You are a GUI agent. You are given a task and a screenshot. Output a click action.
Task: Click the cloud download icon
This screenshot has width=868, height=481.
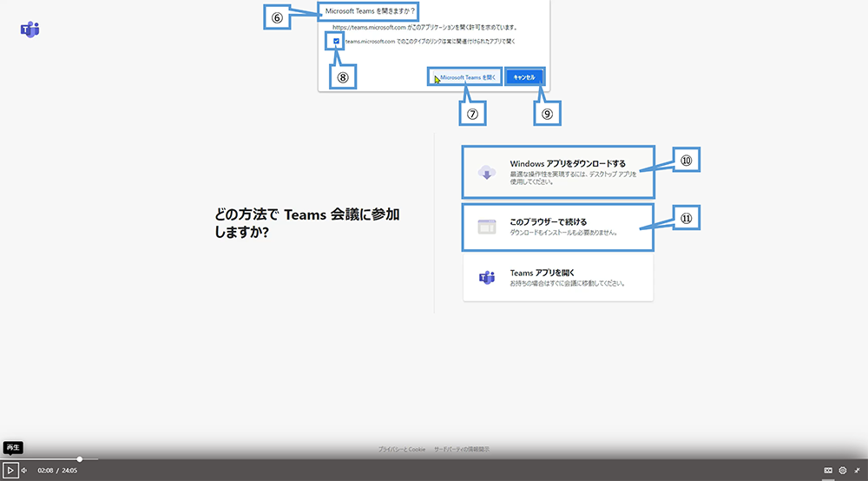(487, 173)
